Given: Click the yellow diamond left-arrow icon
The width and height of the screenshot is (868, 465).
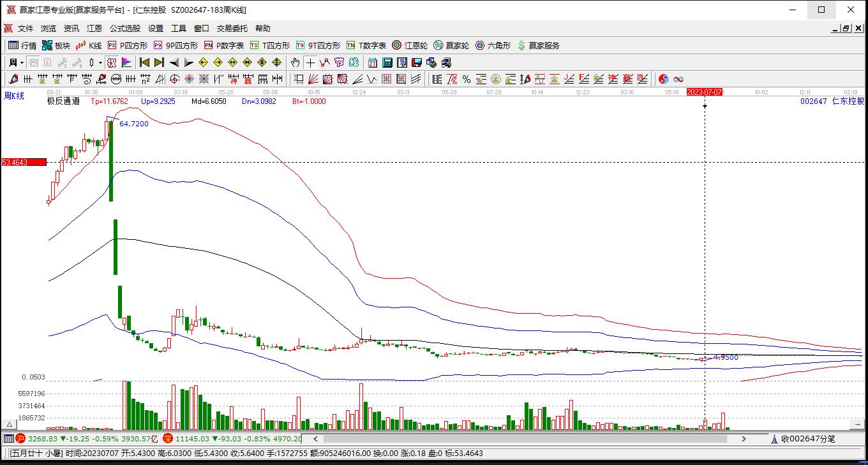Looking at the screenshot, I should (204, 63).
